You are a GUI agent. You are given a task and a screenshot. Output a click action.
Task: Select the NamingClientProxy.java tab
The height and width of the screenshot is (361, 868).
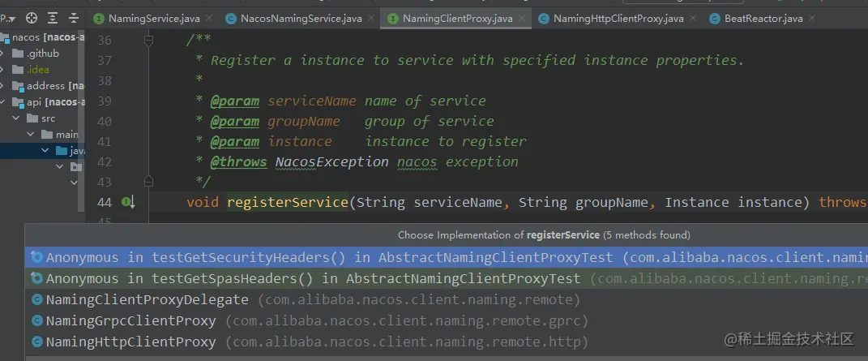point(457,19)
